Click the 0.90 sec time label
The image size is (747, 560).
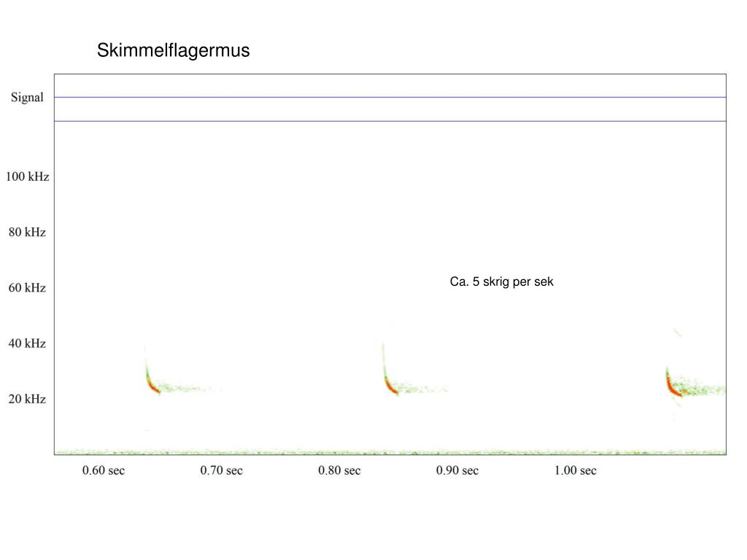457,470
